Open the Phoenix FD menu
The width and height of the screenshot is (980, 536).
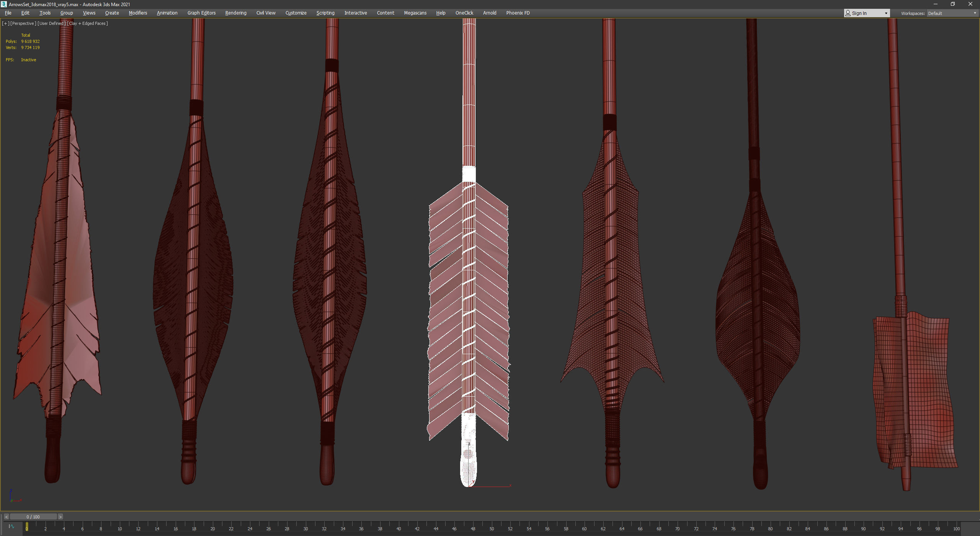point(518,13)
